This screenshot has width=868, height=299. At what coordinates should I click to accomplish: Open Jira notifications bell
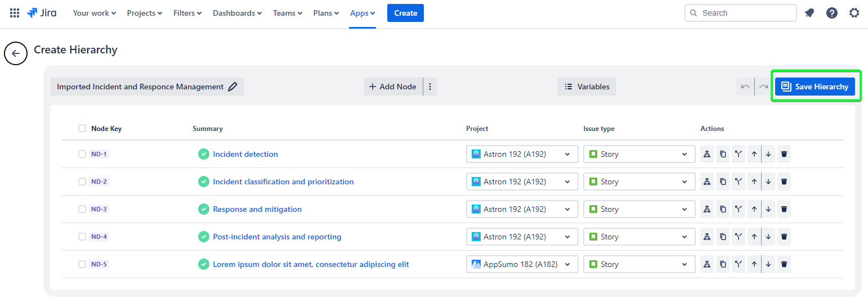point(809,13)
